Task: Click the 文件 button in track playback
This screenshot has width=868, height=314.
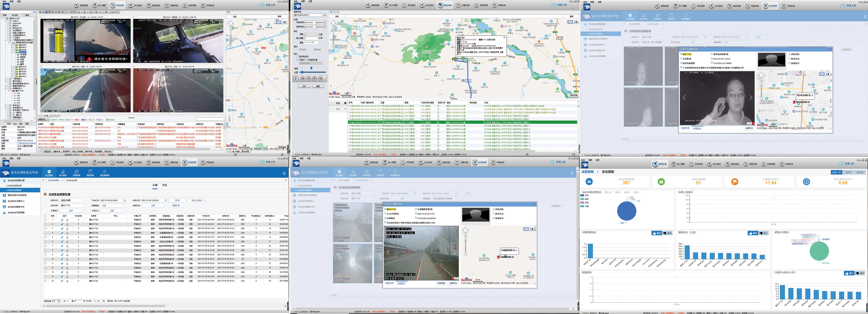Action: click(304, 86)
